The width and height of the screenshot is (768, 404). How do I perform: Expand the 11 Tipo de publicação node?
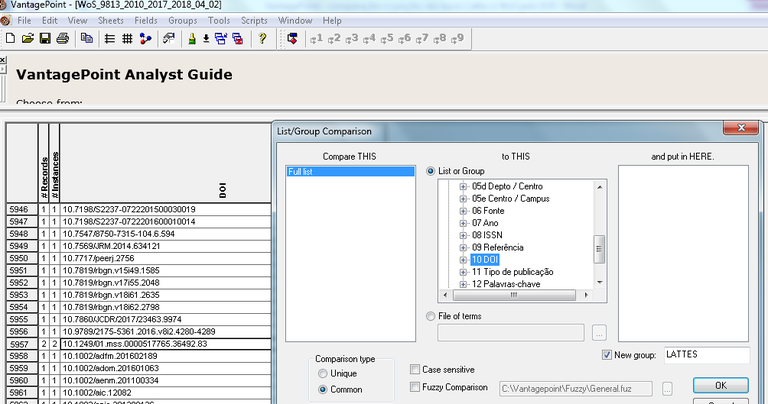tap(463, 272)
